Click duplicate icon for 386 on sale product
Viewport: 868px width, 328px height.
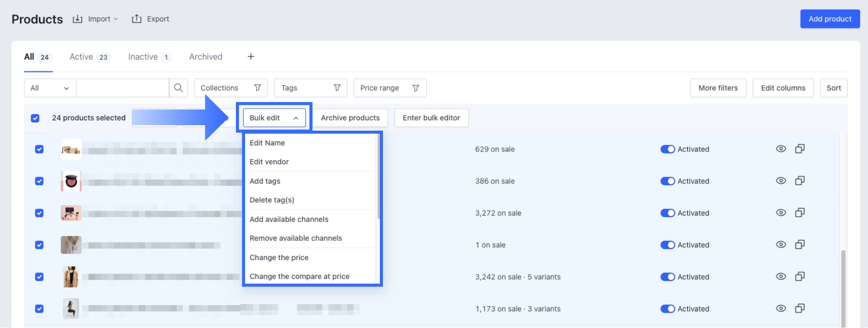[800, 181]
